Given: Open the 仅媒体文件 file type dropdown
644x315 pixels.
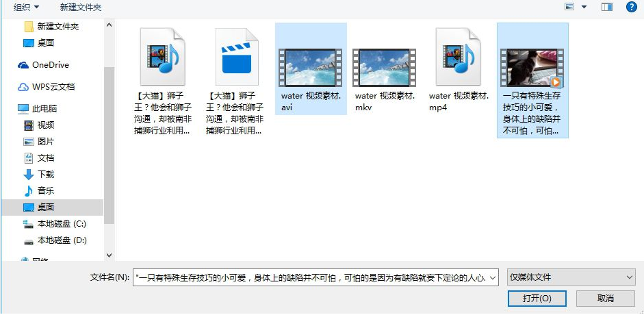Looking at the screenshot, I should point(571,277).
